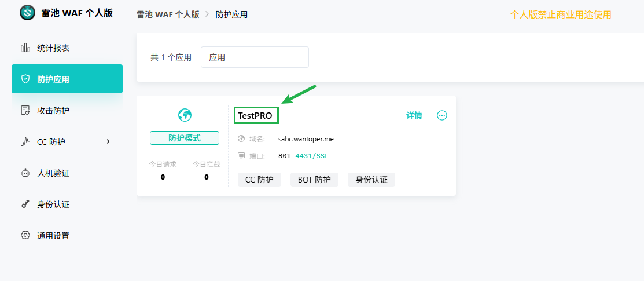644x281 pixels.
Task: Click the CC 防护 waveform icon
Action: [x=25, y=142]
